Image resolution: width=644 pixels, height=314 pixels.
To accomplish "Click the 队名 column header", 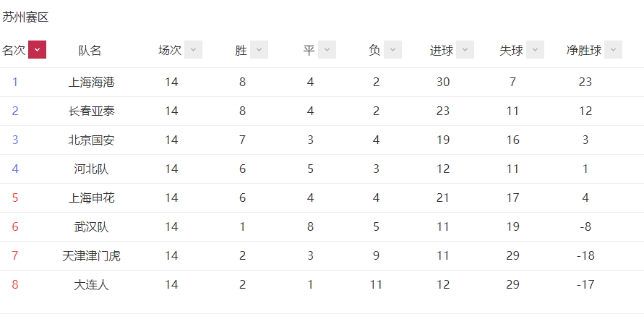I will pos(90,50).
